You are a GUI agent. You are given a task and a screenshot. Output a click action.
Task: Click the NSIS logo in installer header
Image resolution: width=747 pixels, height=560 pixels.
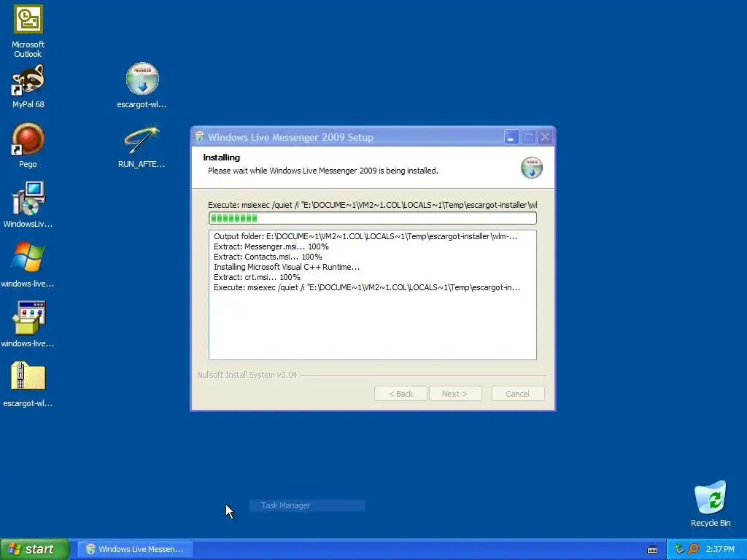(x=532, y=168)
